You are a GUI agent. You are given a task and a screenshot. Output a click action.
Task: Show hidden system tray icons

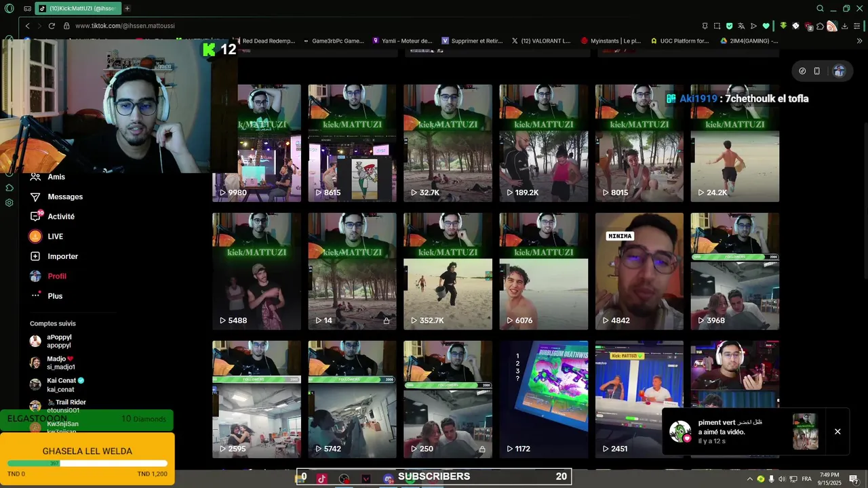tap(750, 479)
